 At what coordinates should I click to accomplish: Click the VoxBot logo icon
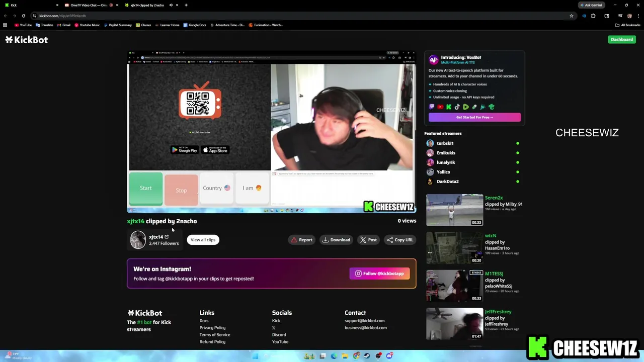coord(434,60)
